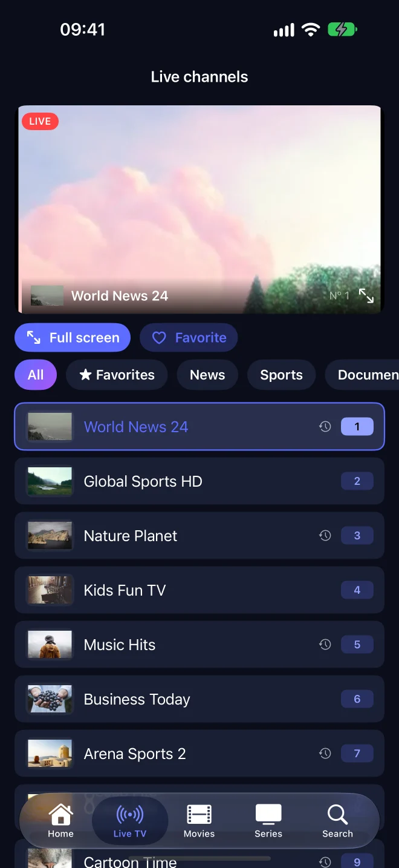Click the World News 24 list thumbnail
Screen dimensions: 399x868
click(50, 427)
